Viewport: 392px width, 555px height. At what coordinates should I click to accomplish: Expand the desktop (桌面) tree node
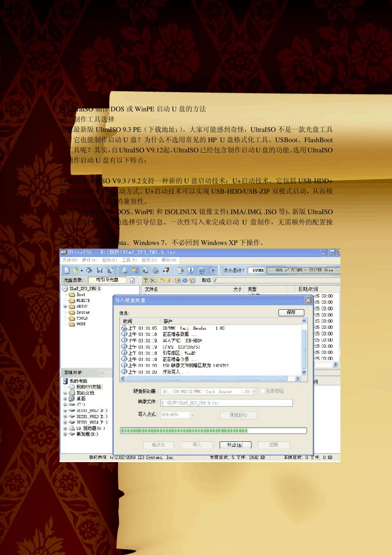pos(65,399)
